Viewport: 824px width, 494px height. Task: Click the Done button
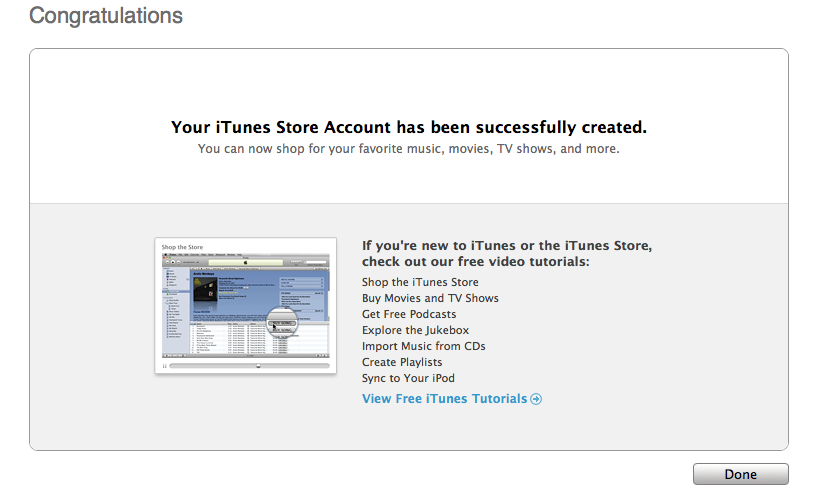740,474
